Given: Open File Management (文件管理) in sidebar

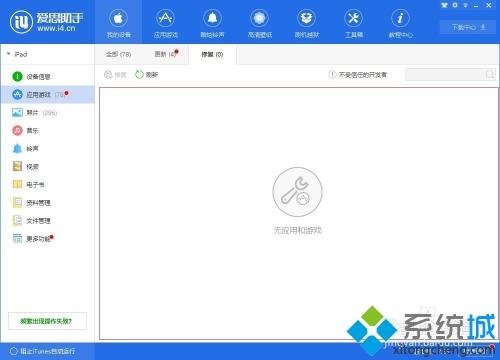Looking at the screenshot, I should (47, 221).
